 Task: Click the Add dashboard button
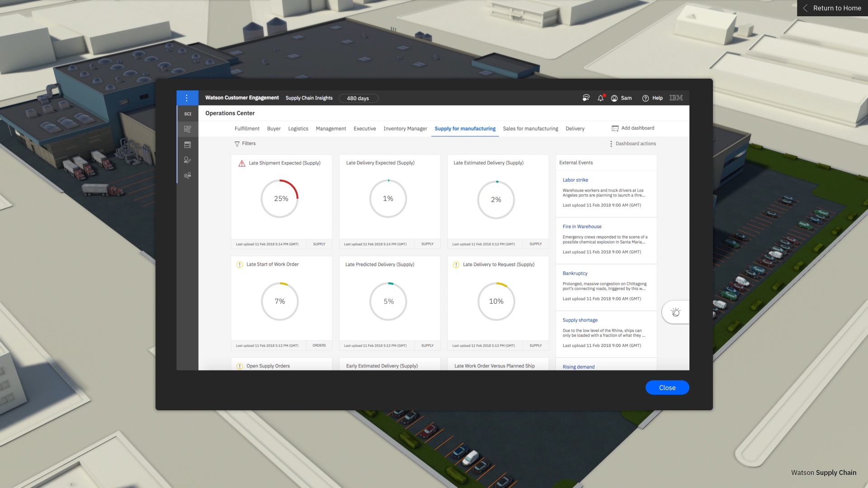click(x=633, y=128)
